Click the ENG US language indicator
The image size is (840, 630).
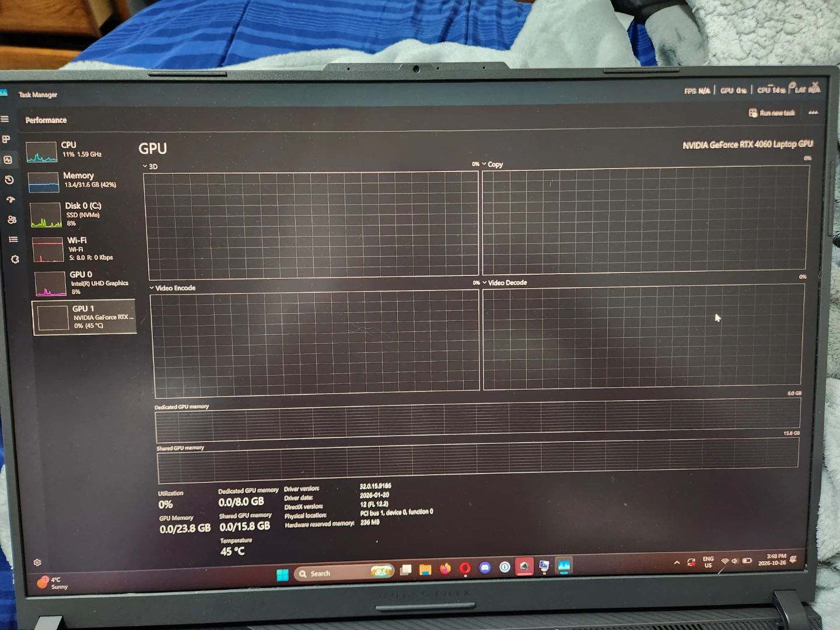click(708, 562)
